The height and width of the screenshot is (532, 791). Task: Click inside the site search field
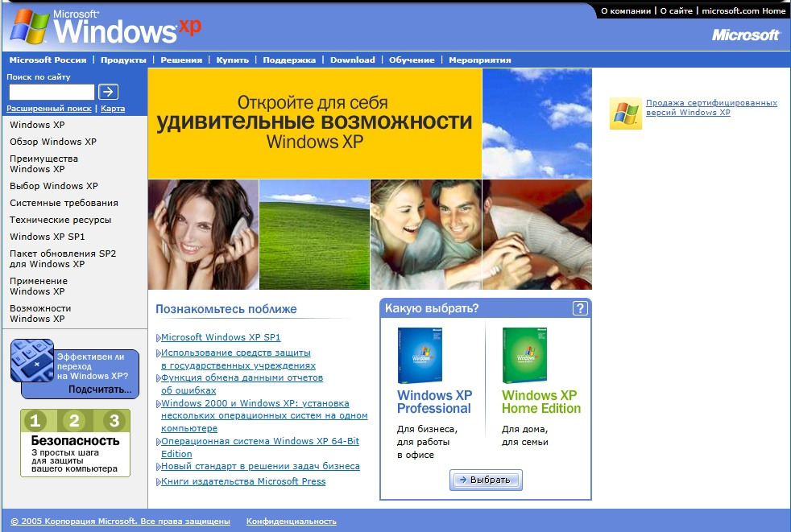click(x=52, y=92)
